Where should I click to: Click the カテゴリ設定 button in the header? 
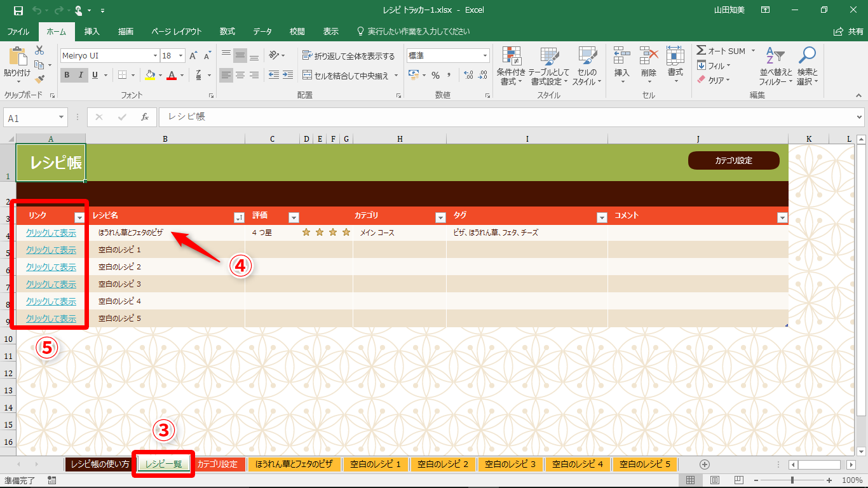coord(734,161)
